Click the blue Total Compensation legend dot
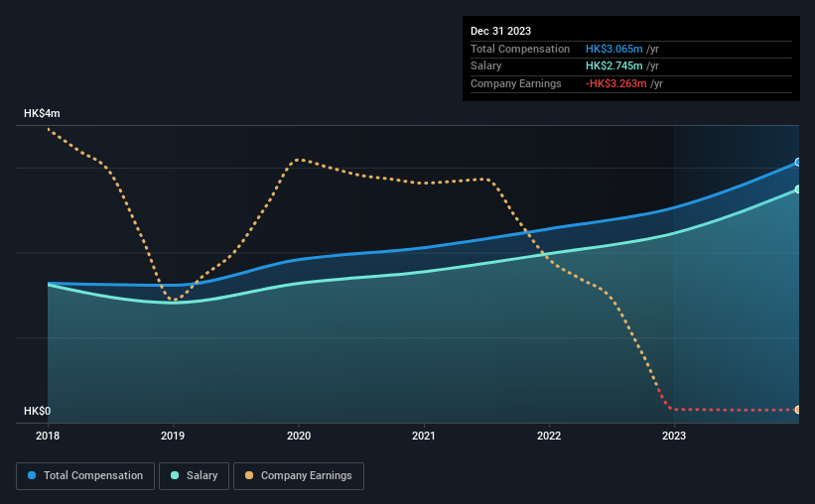The height and width of the screenshot is (504, 815). point(32,475)
